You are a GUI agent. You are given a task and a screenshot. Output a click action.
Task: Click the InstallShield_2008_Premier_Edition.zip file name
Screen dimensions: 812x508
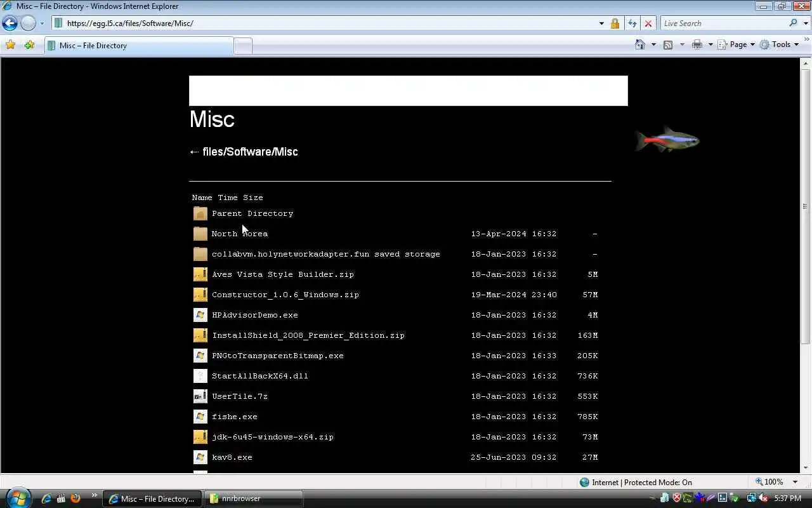click(308, 335)
